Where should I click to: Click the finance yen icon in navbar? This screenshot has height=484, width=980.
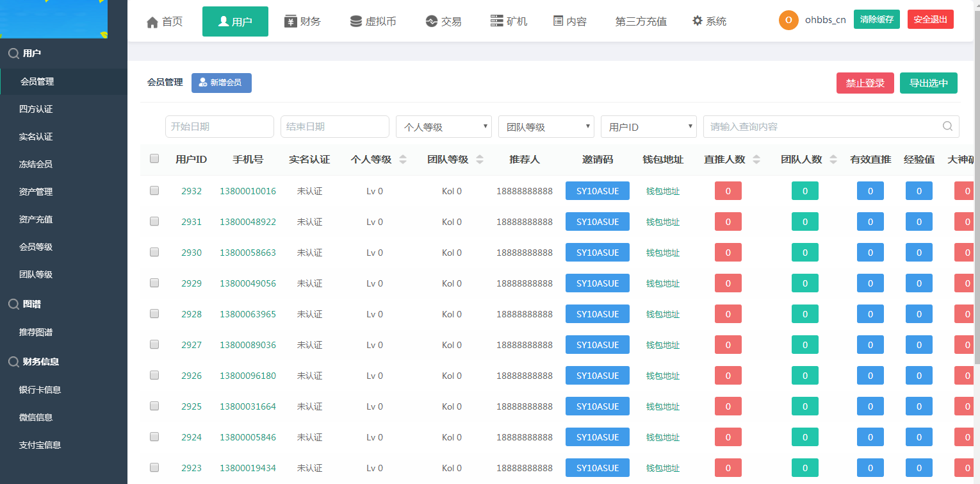(x=290, y=21)
